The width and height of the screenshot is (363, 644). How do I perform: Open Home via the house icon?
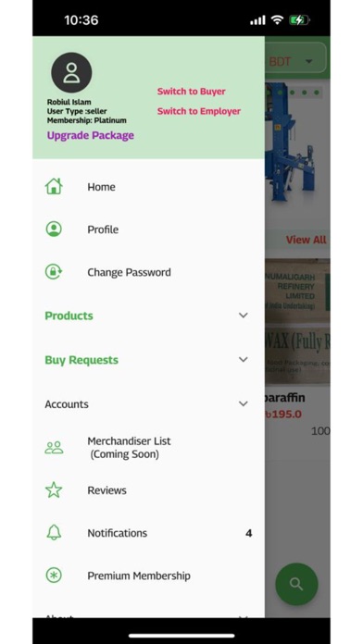pos(54,186)
